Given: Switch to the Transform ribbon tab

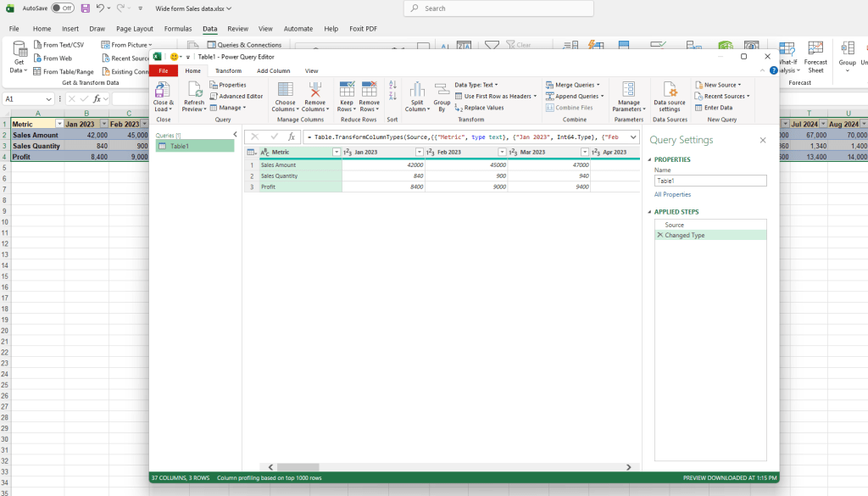Looking at the screenshot, I should pos(228,71).
